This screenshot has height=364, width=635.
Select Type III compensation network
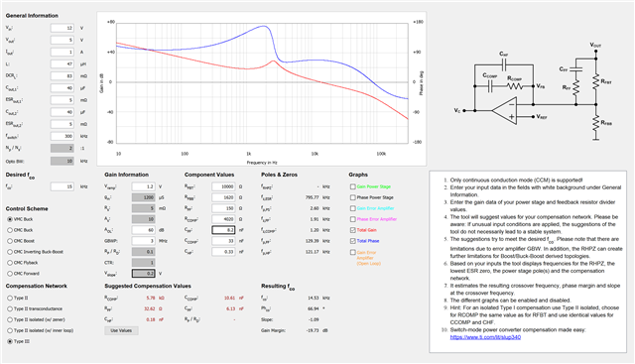coord(10,342)
